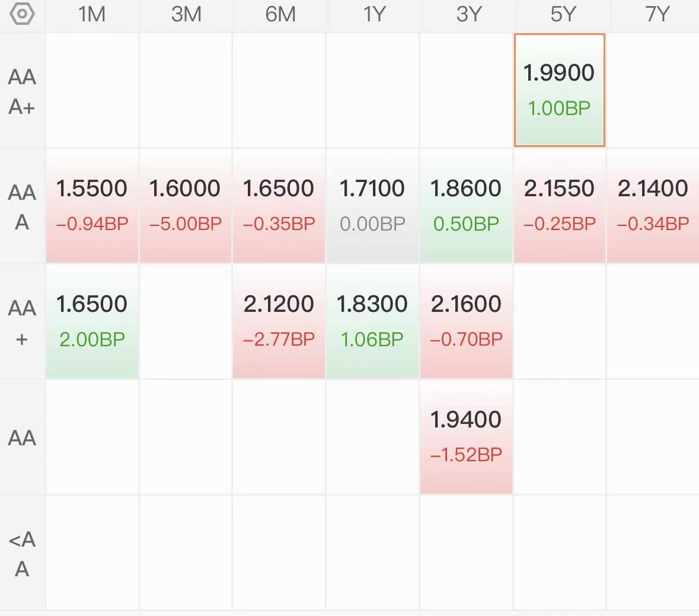Click the <AA rating row label
This screenshot has height=616, width=699.
(23, 554)
